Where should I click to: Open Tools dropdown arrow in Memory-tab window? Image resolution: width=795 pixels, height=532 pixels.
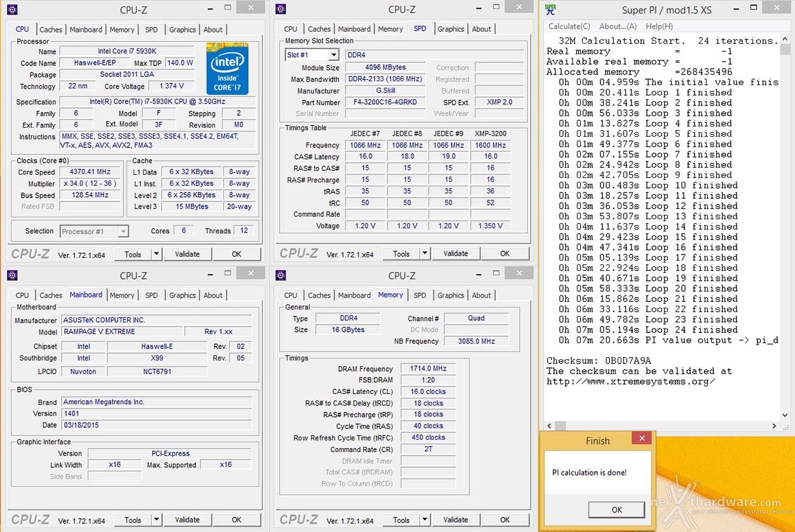(x=425, y=520)
